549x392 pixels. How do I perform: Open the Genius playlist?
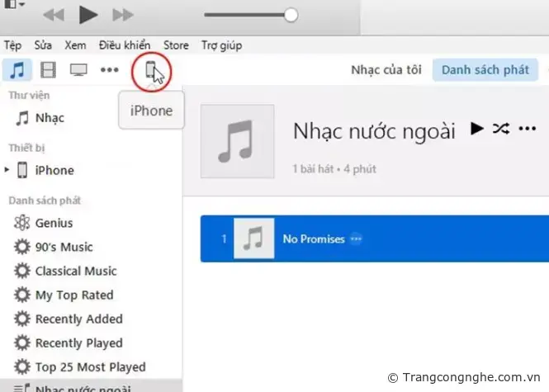coord(54,223)
